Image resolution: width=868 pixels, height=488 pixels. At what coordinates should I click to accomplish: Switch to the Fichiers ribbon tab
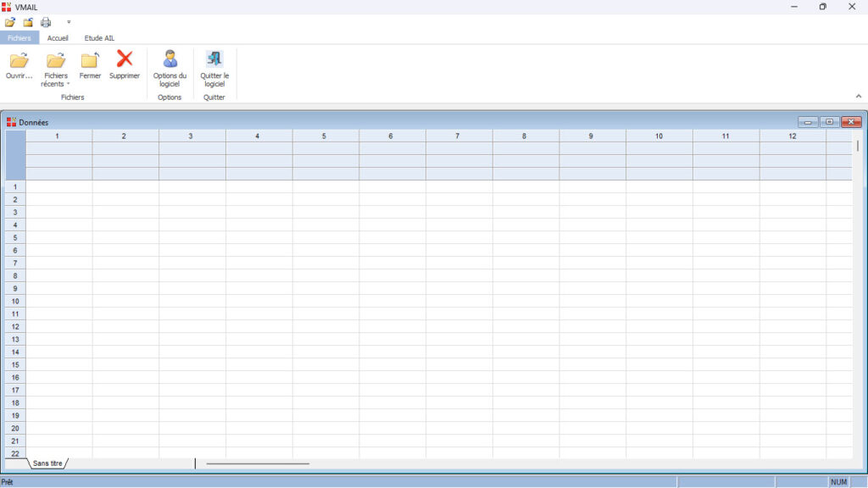click(x=19, y=38)
